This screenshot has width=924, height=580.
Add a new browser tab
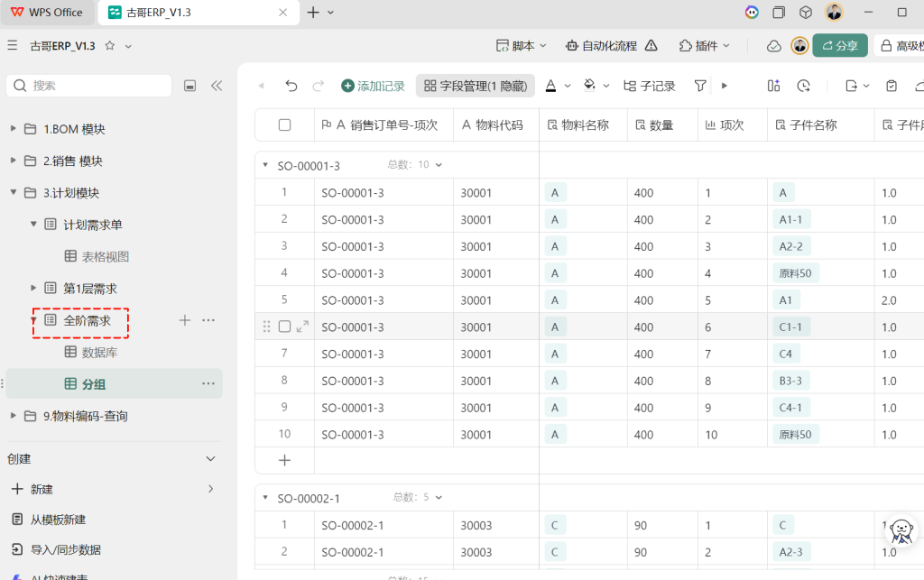pos(313,13)
